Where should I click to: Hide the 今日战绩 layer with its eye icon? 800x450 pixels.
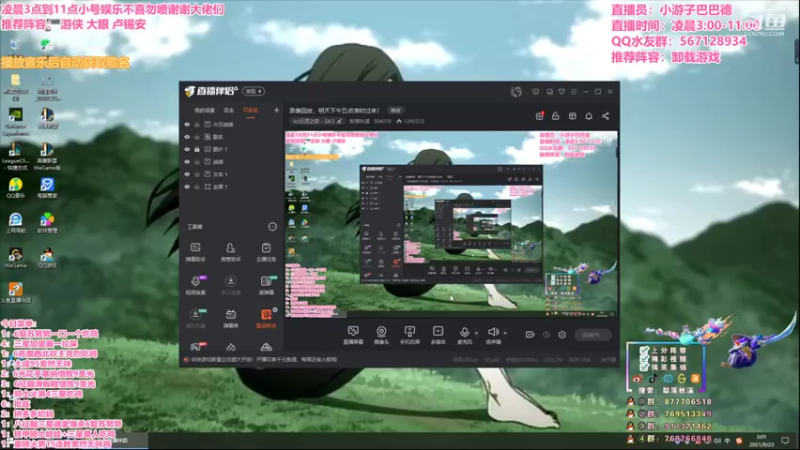point(187,124)
